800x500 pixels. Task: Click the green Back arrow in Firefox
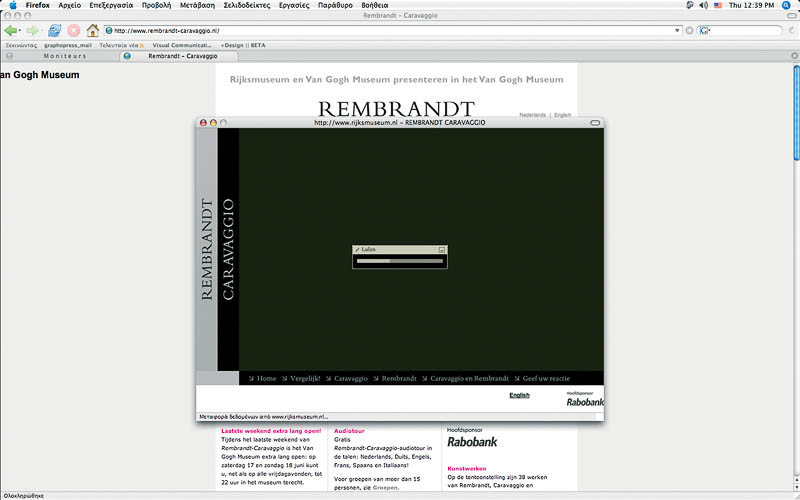pyautogui.click(x=10, y=31)
